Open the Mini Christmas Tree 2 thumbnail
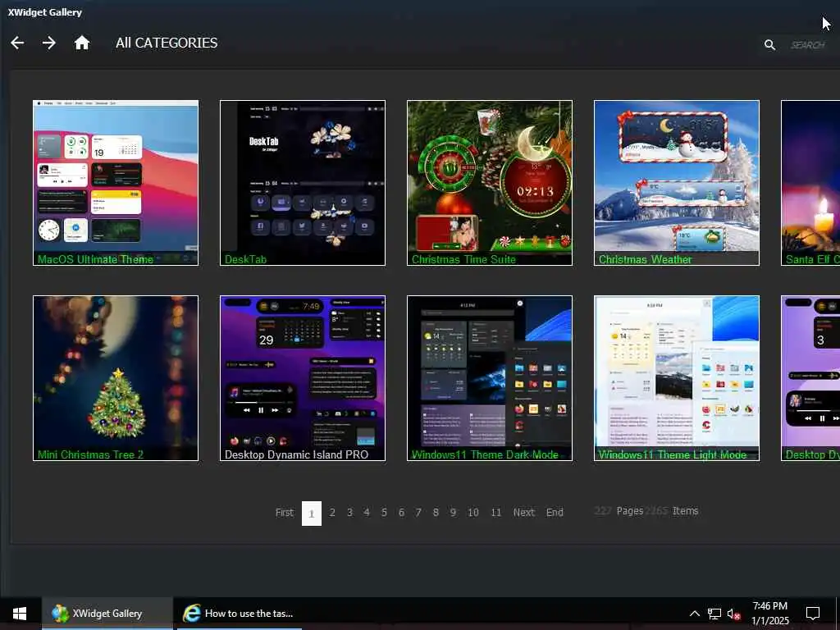 click(x=116, y=378)
